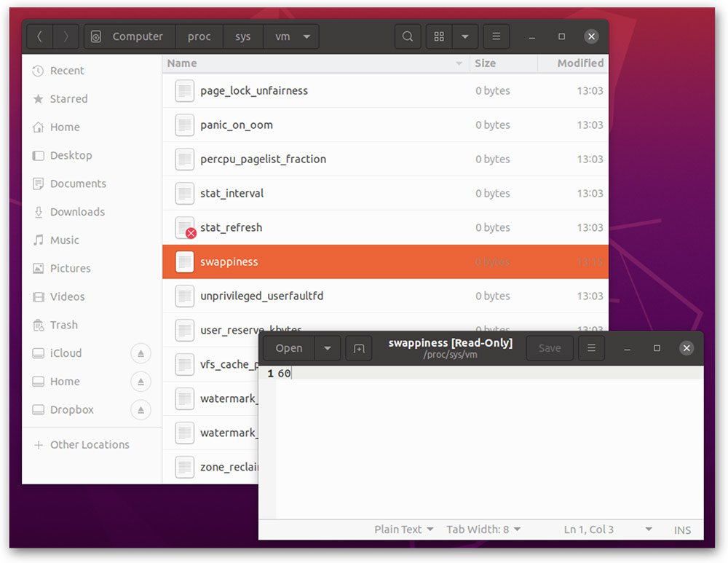The width and height of the screenshot is (728, 563).
Task: Open Trash from the sidebar
Action: tap(63, 325)
